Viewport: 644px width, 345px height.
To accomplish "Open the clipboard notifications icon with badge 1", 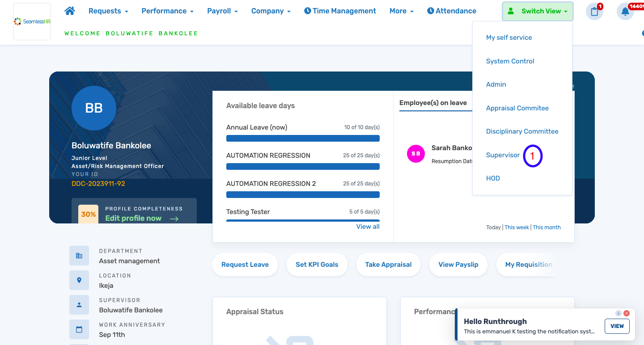I will coord(594,11).
